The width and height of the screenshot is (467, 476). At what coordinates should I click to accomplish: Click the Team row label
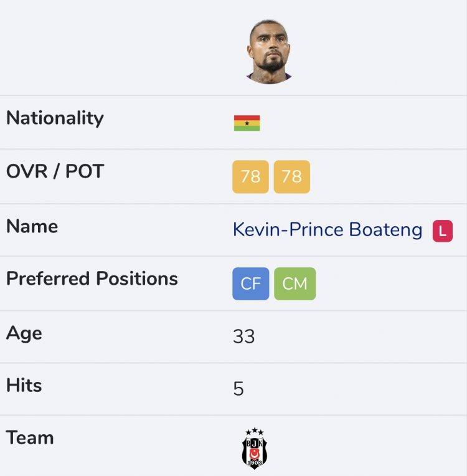(x=30, y=438)
